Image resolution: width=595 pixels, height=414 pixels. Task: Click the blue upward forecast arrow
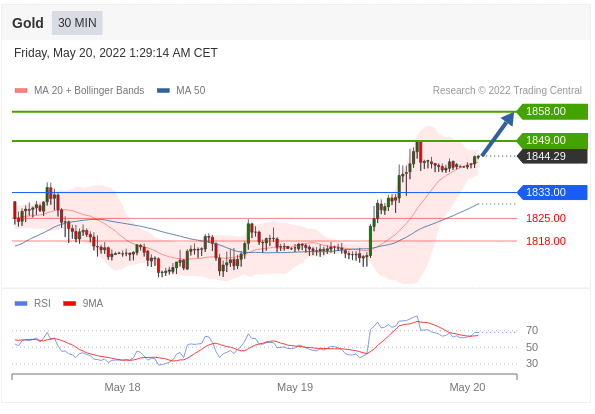pos(498,134)
